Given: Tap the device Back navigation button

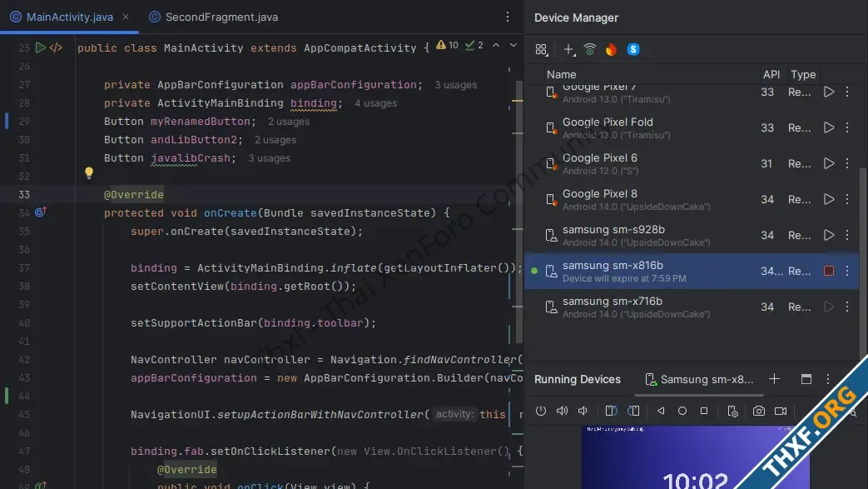Looking at the screenshot, I should (x=661, y=411).
